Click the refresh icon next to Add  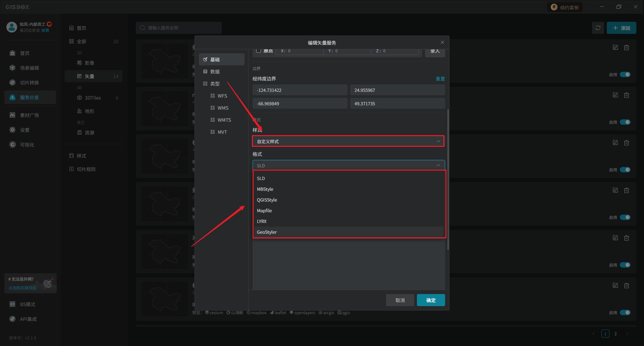[598, 28]
